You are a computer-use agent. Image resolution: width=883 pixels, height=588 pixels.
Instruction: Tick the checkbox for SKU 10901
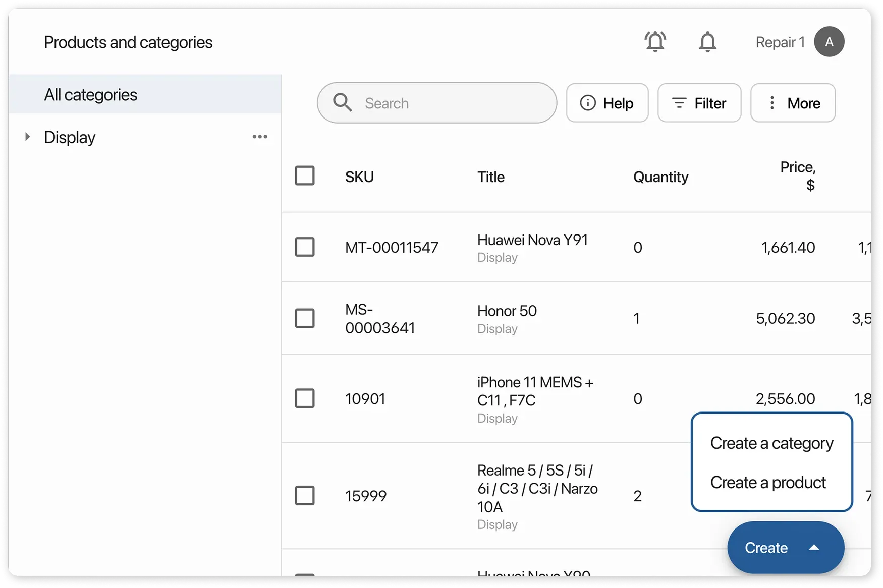[x=305, y=398]
